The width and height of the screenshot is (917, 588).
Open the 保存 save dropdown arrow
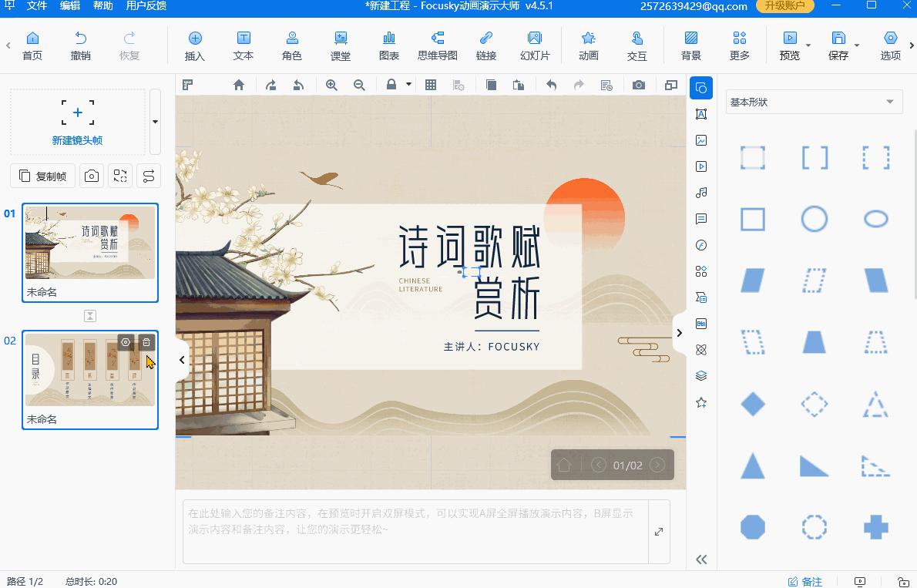click(x=855, y=46)
